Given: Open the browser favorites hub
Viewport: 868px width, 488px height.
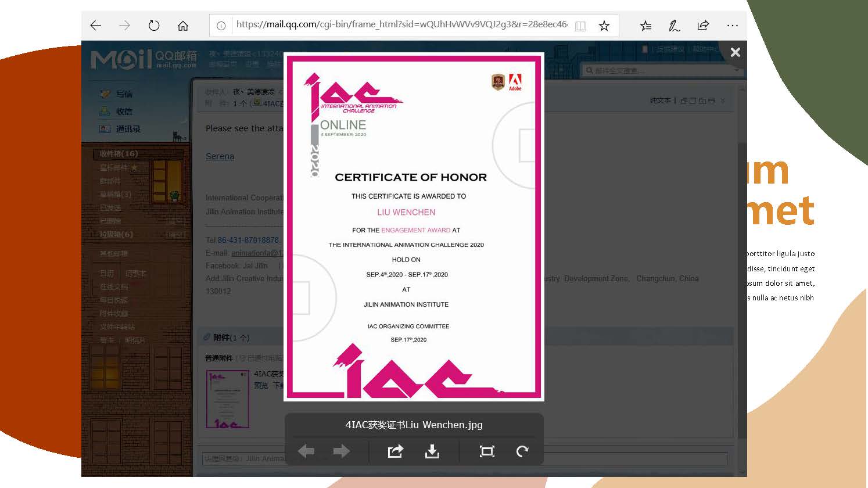Looking at the screenshot, I should 645,26.
